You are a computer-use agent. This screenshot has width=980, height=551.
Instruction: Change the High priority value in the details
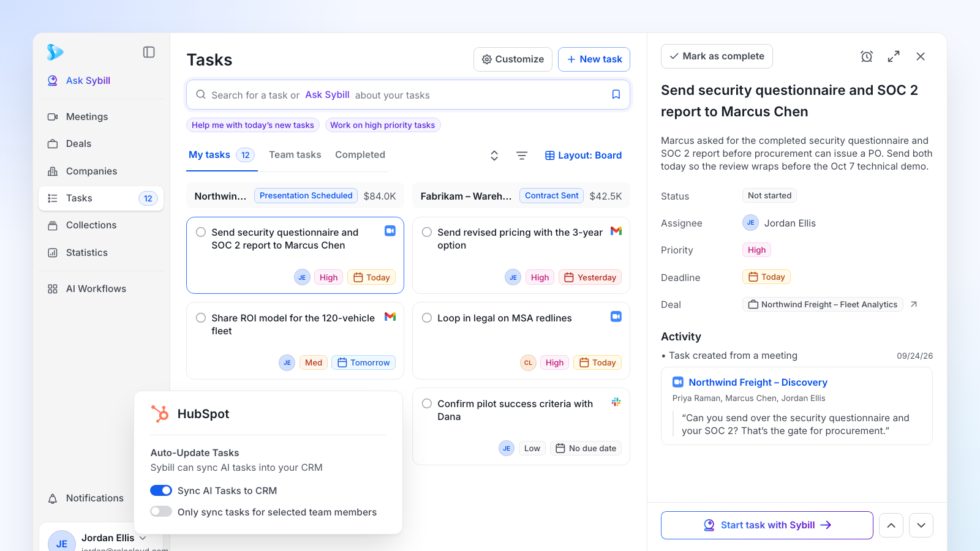click(756, 250)
